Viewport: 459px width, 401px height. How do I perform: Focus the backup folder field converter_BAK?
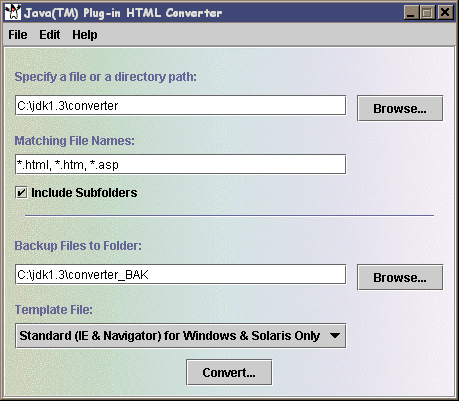[x=180, y=274]
